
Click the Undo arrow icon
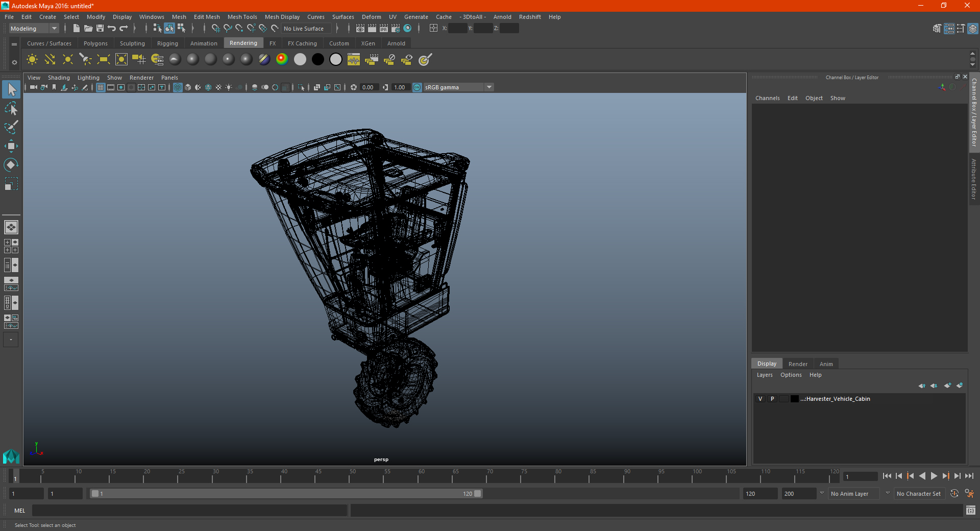tap(112, 29)
